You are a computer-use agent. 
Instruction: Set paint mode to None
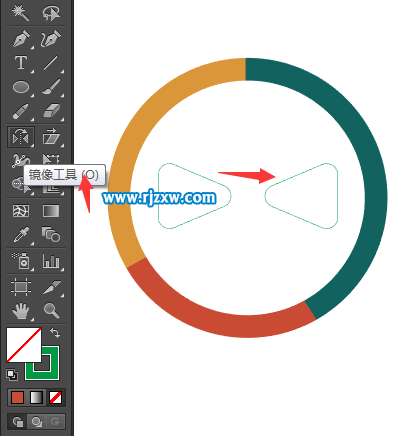point(55,397)
